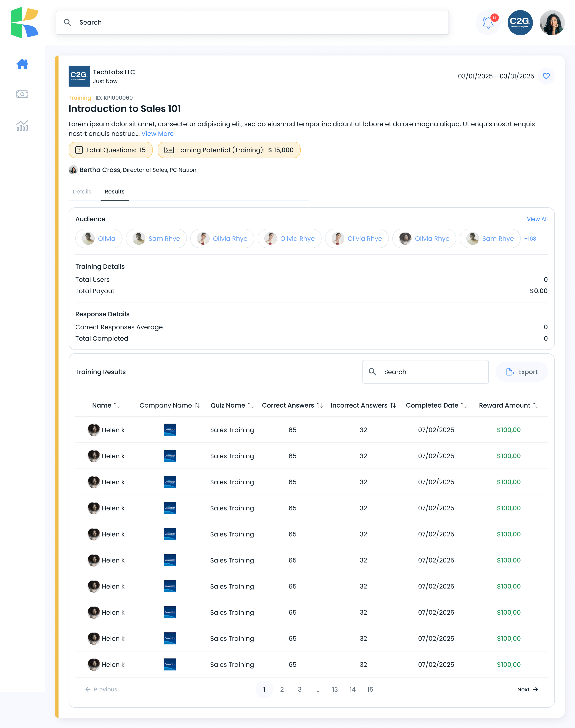The image size is (575, 728).
Task: Go to page 2 of results
Action: [282, 689]
